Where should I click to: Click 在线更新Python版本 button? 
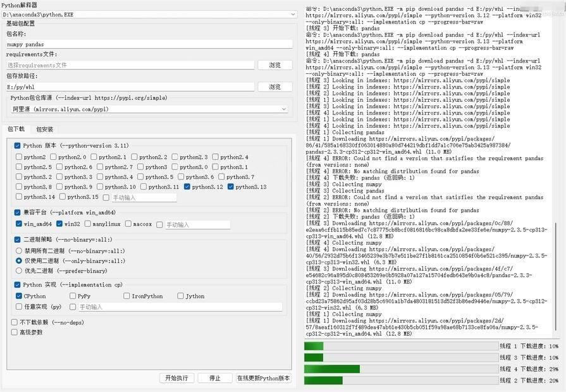click(x=263, y=378)
